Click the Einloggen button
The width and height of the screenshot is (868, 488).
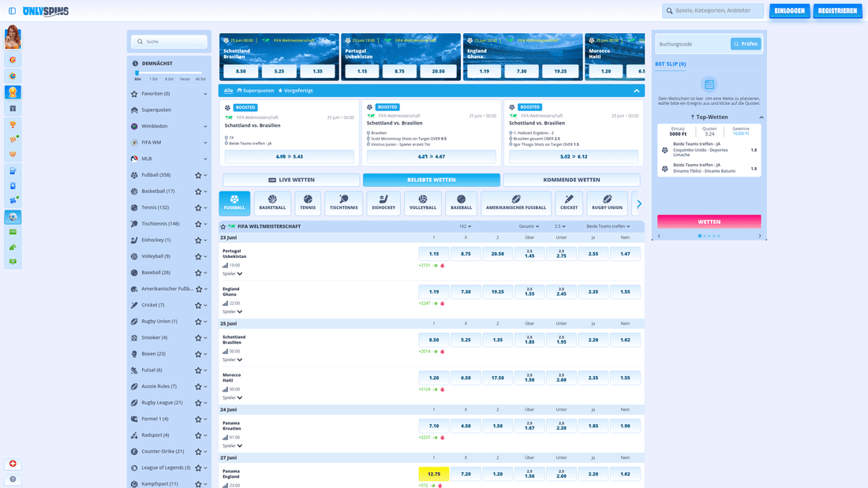click(789, 11)
